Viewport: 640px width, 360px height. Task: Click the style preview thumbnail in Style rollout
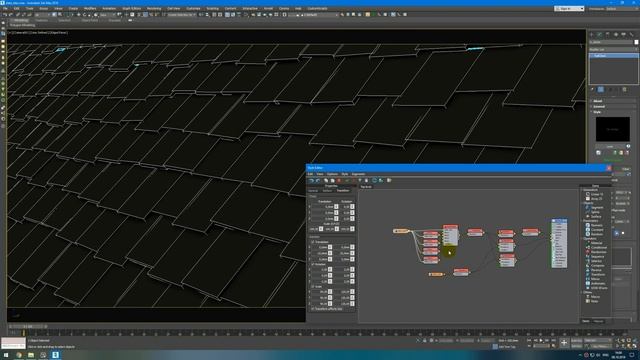(x=612, y=129)
